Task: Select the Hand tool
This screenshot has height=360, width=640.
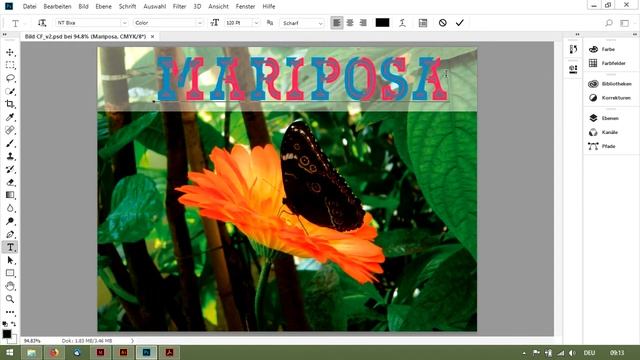Action: pyautogui.click(x=10, y=286)
